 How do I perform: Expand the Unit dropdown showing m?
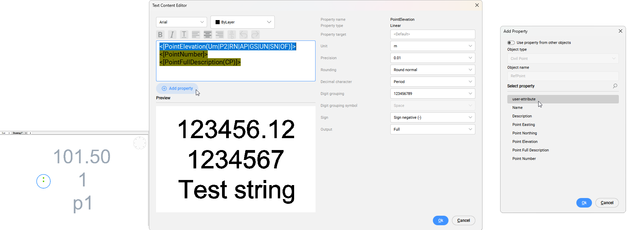[x=433, y=46]
